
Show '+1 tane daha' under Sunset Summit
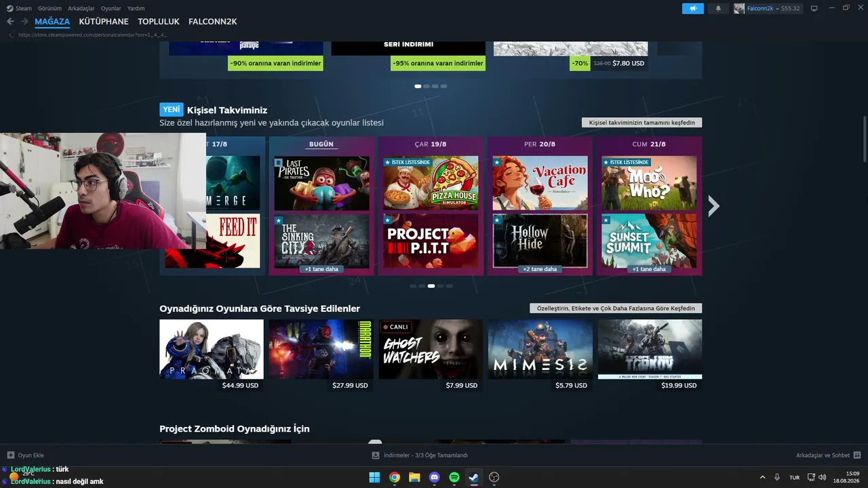click(649, 269)
